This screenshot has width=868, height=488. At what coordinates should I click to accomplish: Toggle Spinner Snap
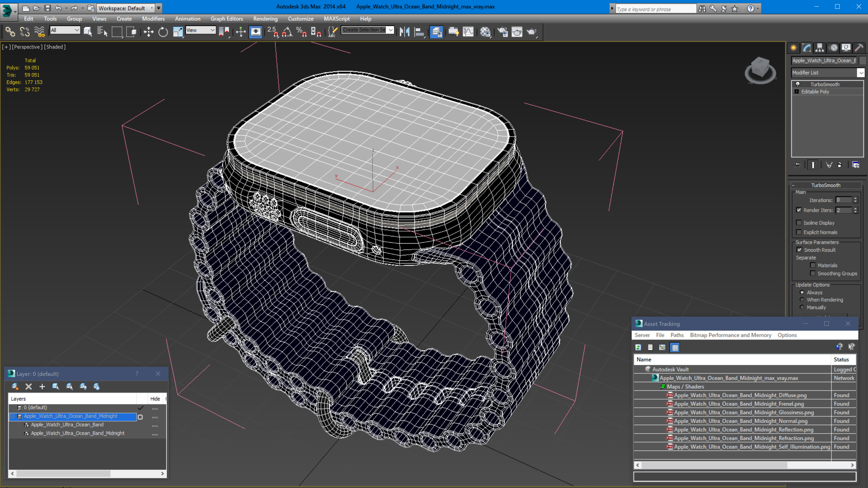coord(316,32)
